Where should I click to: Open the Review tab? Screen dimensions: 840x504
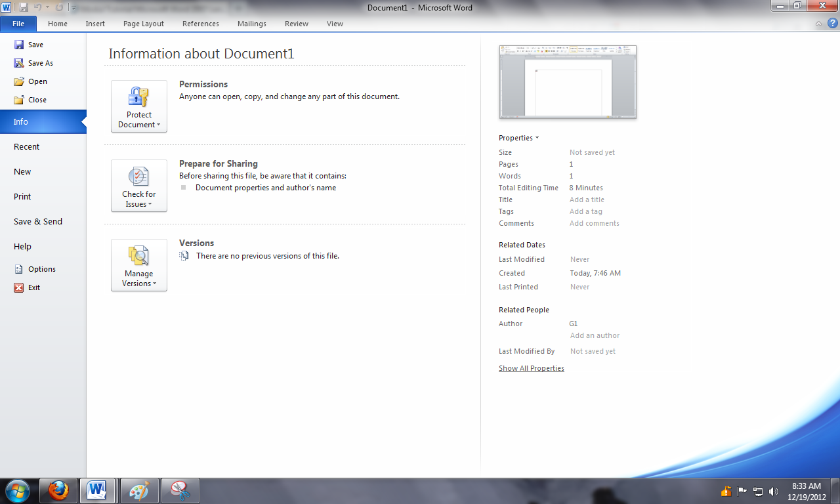tap(297, 24)
